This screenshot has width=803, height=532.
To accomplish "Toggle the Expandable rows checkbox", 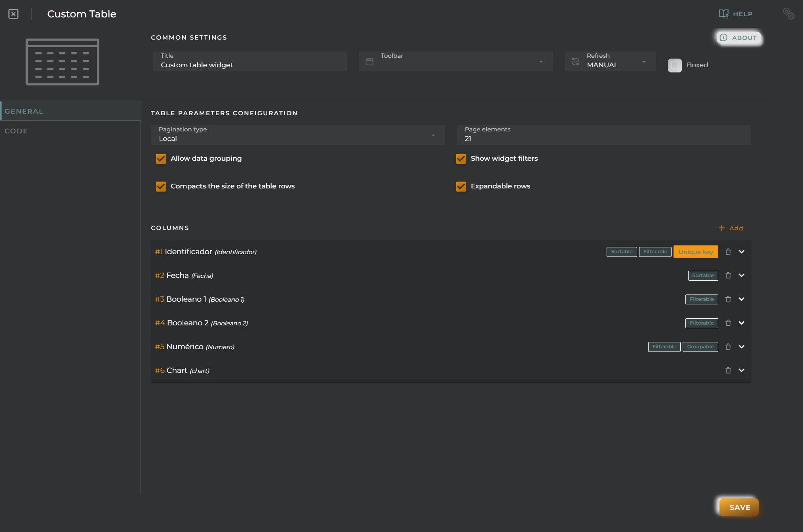I will click(x=461, y=186).
